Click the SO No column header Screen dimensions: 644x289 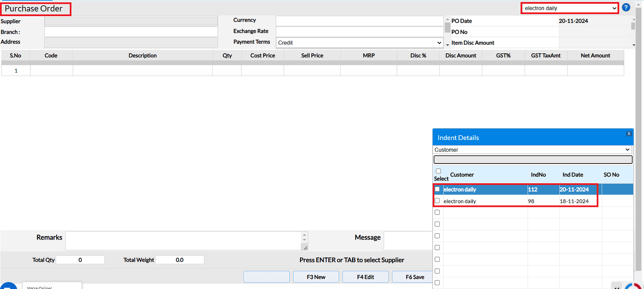611,175
